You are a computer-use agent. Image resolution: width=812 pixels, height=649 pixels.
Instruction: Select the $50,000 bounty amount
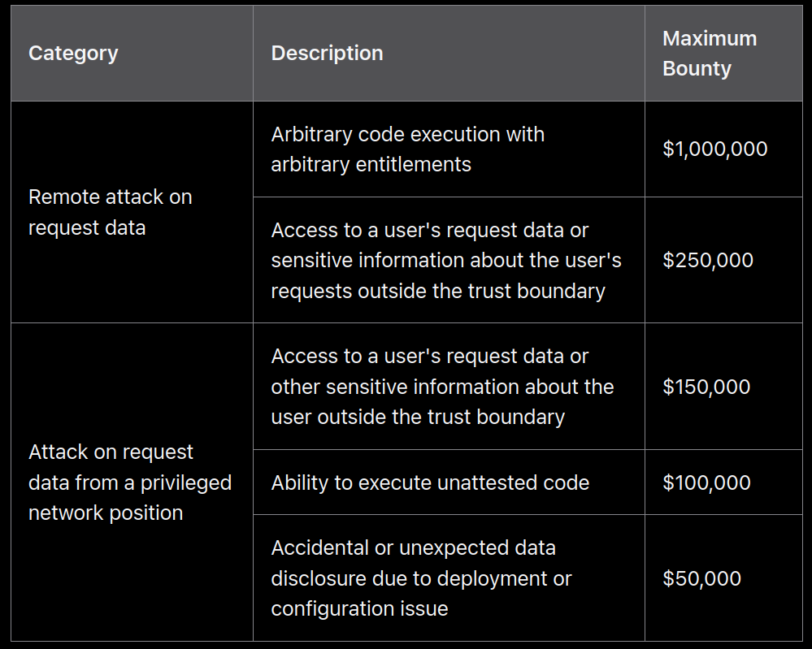tap(701, 578)
